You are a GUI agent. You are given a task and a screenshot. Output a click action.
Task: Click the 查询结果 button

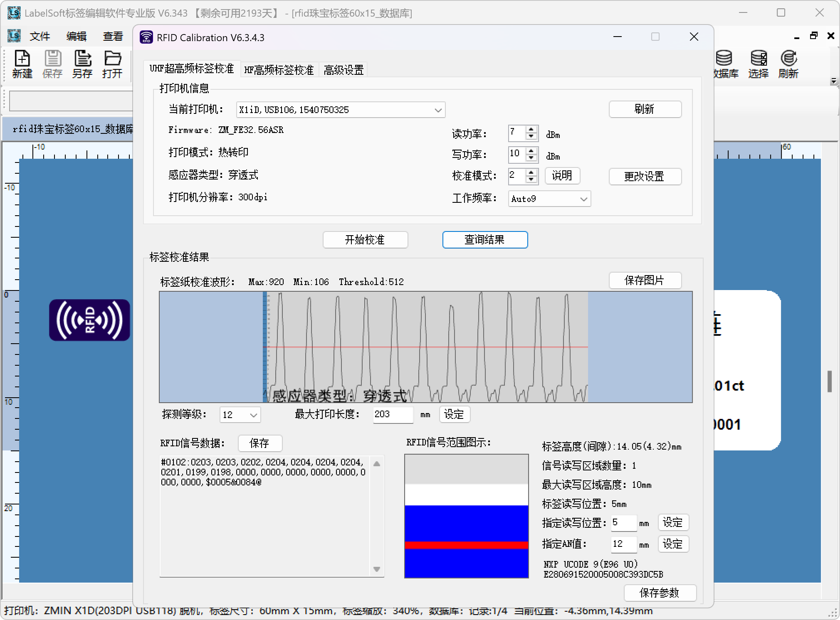(485, 240)
